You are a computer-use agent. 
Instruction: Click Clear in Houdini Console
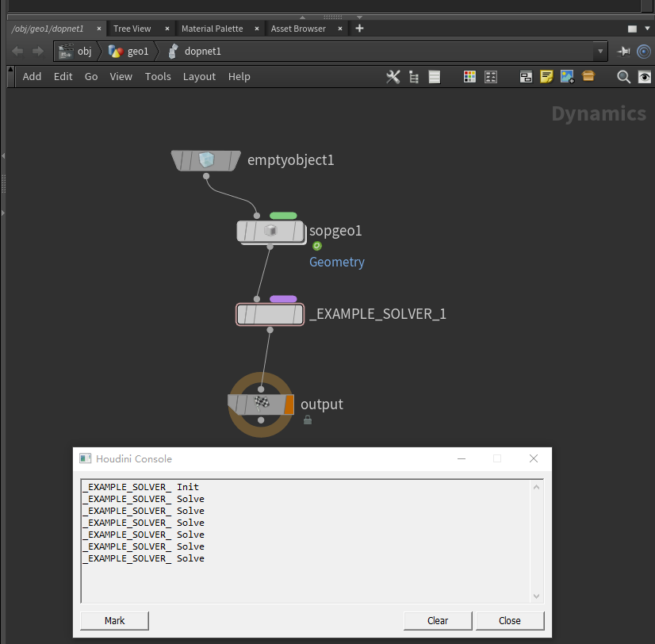[438, 620]
